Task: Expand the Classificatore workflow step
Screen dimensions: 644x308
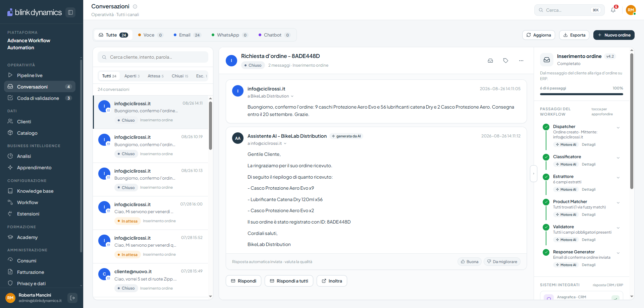Action: pos(618,158)
